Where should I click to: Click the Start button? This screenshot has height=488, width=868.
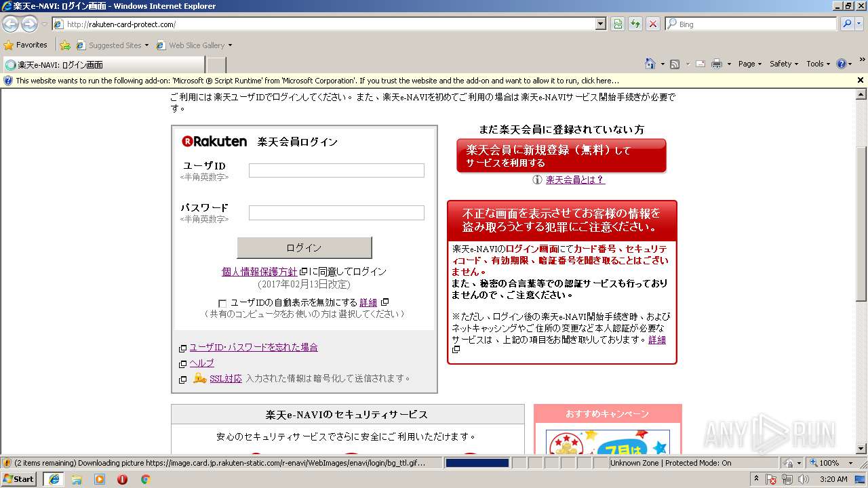19,479
